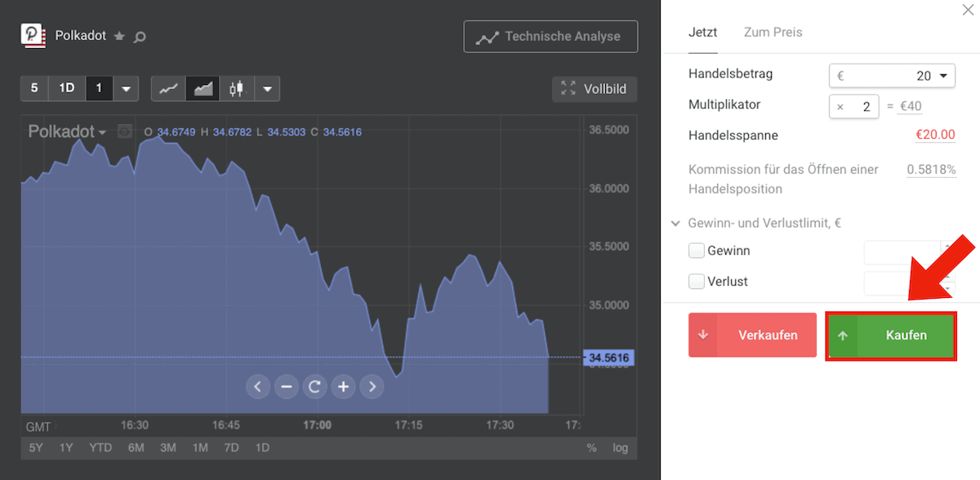
Task: Toggle chart series visibility eye icon
Action: point(124,131)
